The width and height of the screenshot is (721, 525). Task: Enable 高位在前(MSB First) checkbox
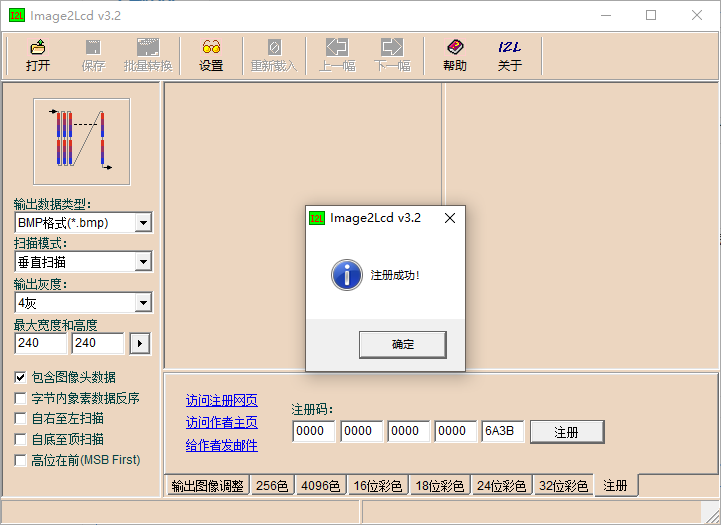click(x=20, y=460)
